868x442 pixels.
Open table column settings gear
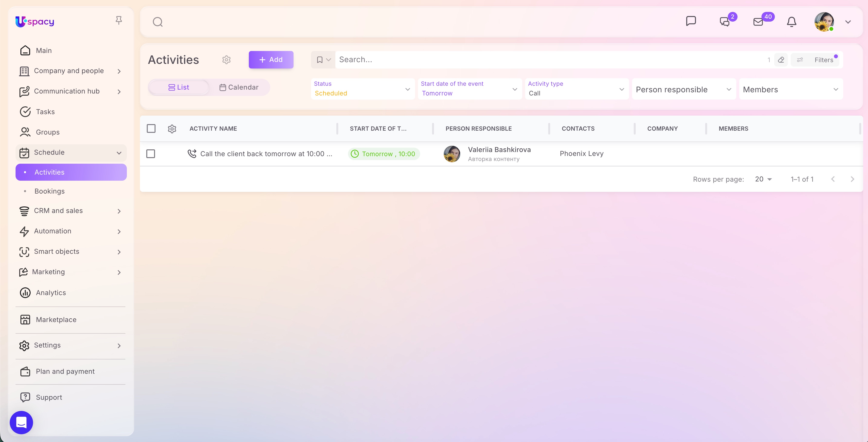(x=172, y=129)
